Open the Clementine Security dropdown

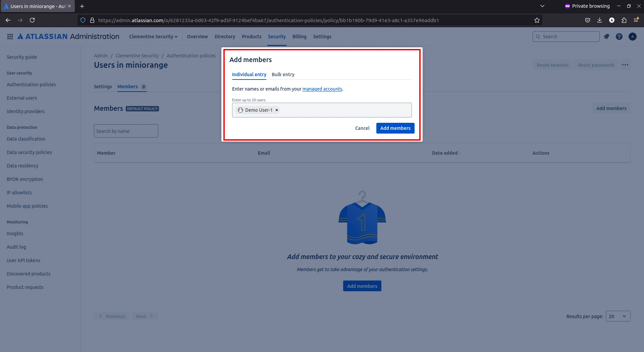(153, 36)
